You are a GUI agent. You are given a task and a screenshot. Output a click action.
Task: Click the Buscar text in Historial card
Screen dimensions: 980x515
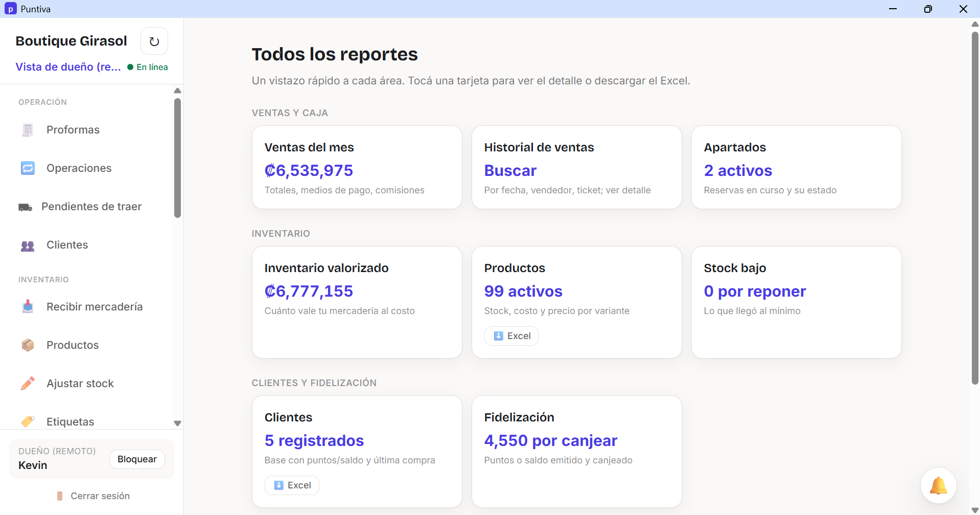(x=510, y=170)
